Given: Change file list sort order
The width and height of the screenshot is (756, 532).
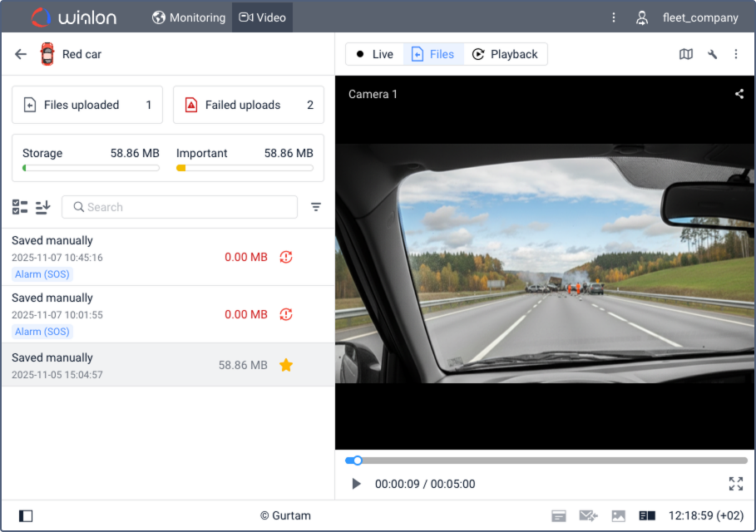Looking at the screenshot, I should (43, 207).
